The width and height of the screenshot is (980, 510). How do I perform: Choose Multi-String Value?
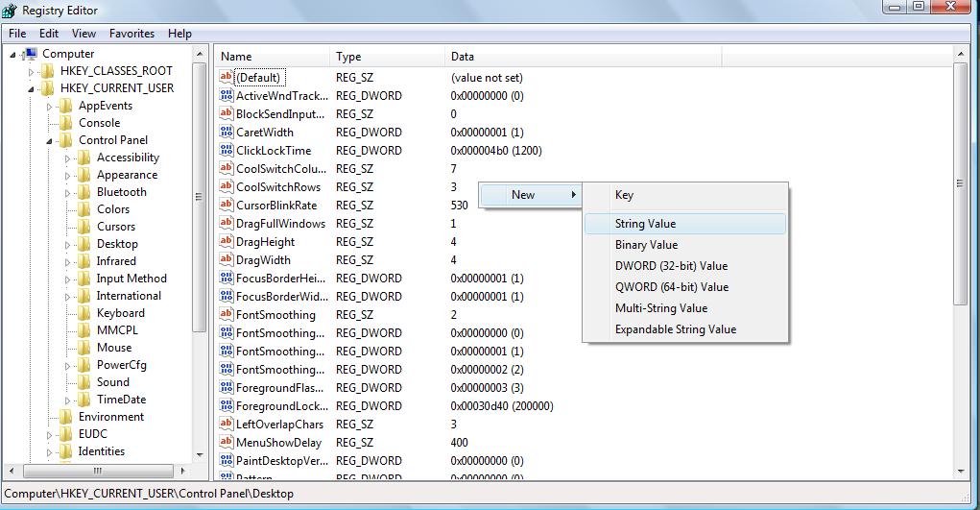click(685, 308)
